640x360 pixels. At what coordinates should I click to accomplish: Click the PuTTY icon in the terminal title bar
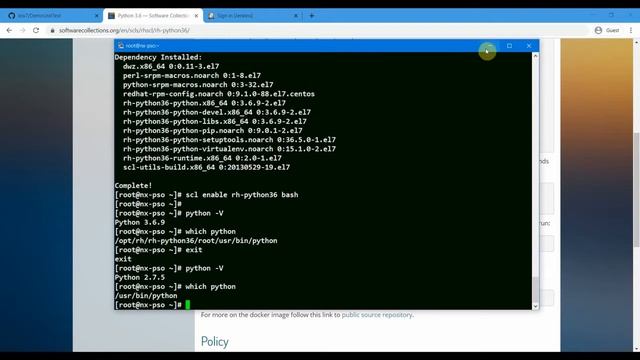pyautogui.click(x=121, y=46)
